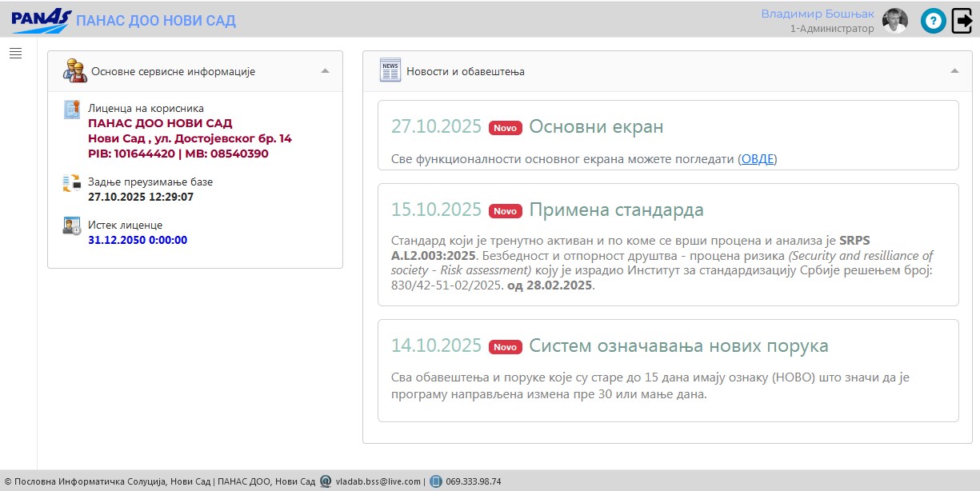Click the service information panel icon
Screen dimensions: 980x491
point(75,71)
